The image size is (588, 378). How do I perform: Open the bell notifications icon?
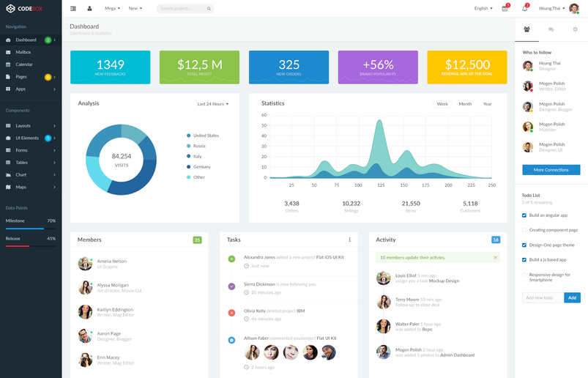524,8
